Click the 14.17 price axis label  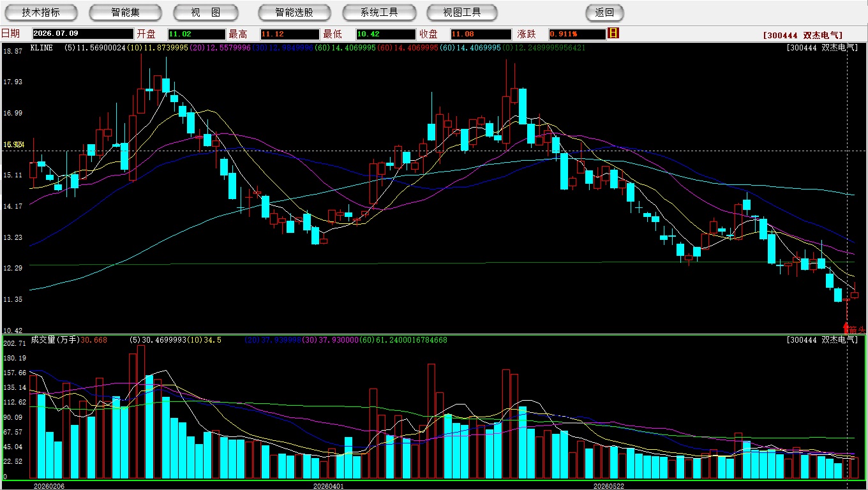[13, 206]
